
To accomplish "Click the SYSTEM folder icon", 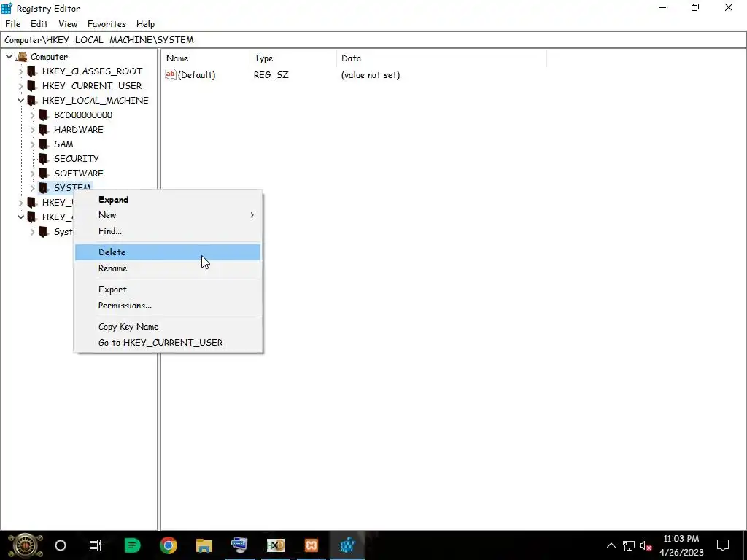I will [x=44, y=187].
